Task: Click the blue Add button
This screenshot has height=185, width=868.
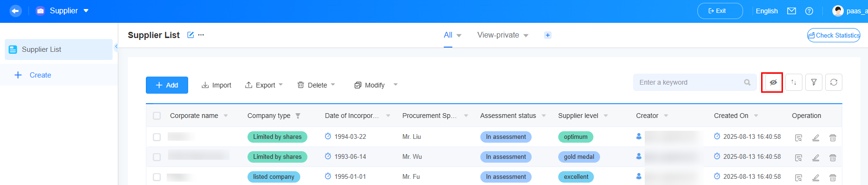Action: tap(167, 85)
